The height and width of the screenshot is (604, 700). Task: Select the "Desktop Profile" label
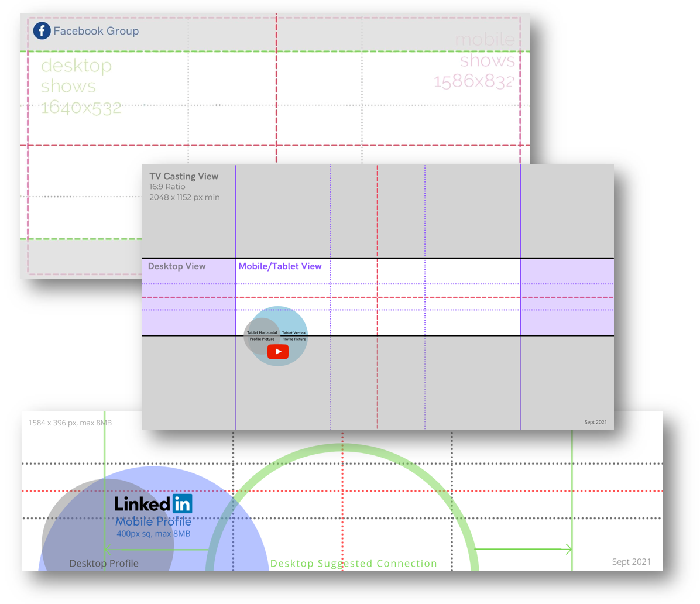coord(104,564)
